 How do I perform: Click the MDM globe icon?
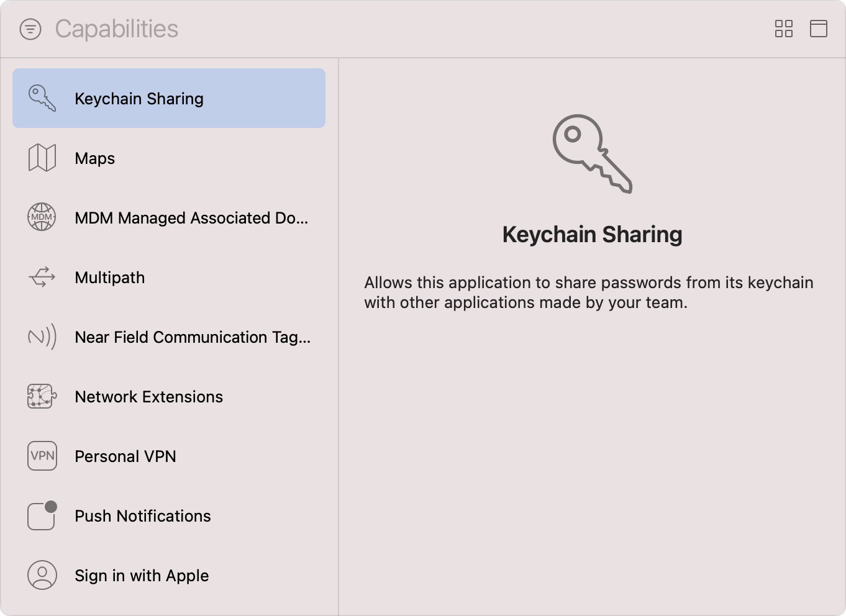click(41, 217)
